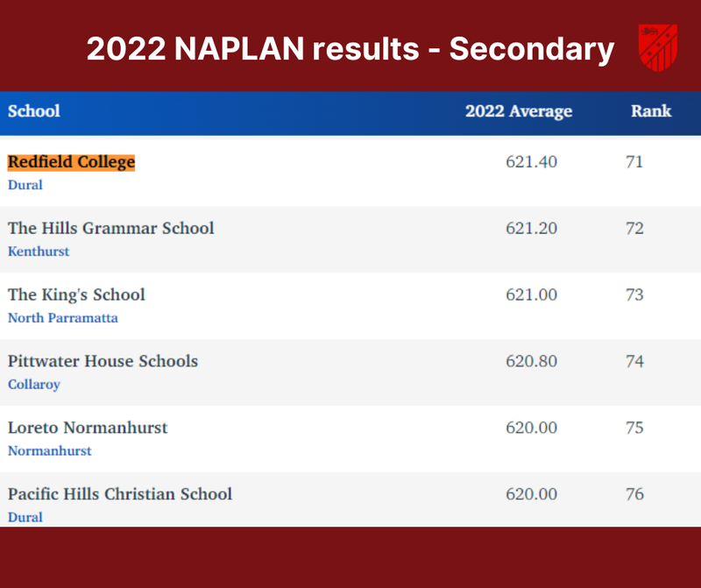
Task: Follow the Collaroy suburb link
Action: pos(34,385)
